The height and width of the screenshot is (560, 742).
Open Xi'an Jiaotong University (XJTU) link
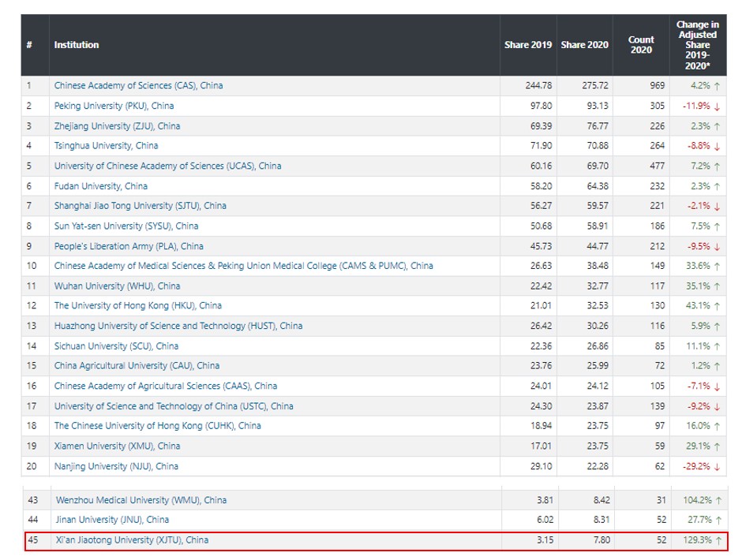[132, 539]
